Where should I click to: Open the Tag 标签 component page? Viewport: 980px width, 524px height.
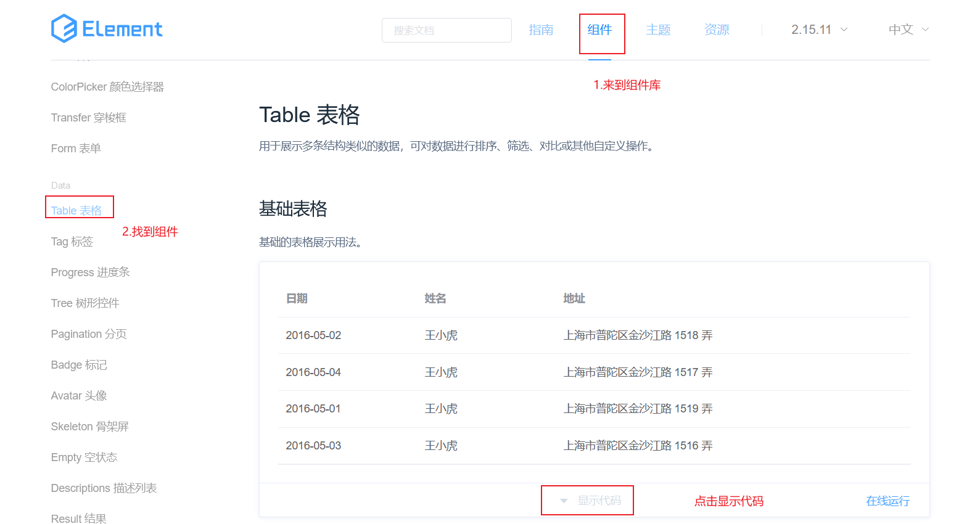click(72, 242)
